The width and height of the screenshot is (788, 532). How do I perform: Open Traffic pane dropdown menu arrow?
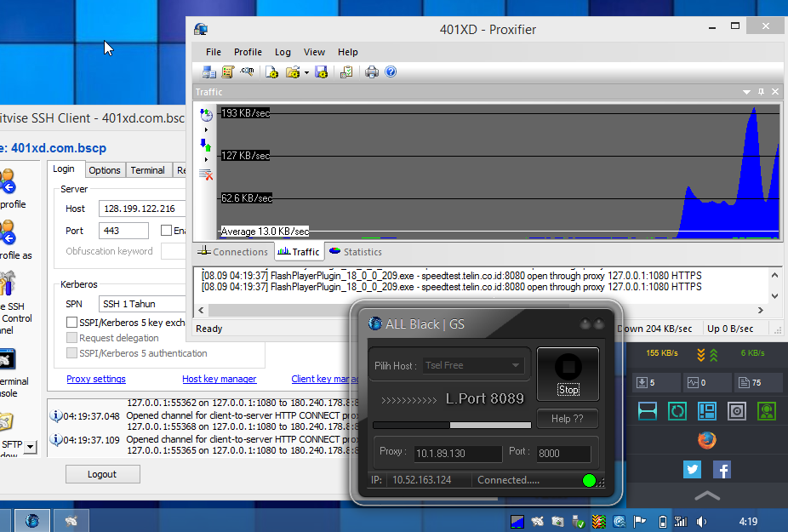pyautogui.click(x=747, y=92)
